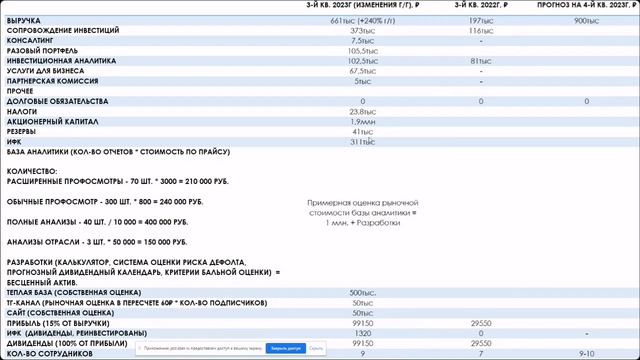Screen dimensions: 640x360
Task: Click the 'ВЫРУЧКА' row label
Action: 24,20
